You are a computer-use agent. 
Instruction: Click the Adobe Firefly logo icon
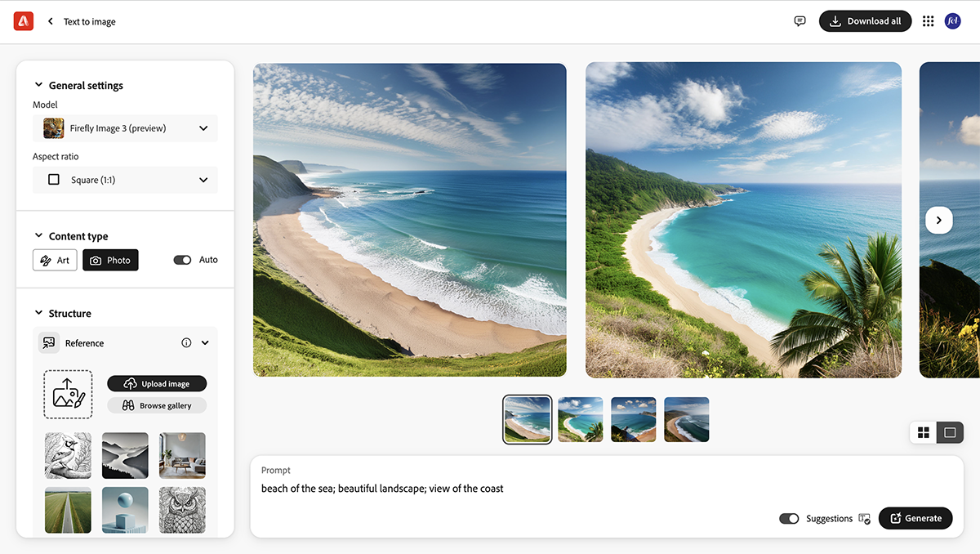pos(23,20)
